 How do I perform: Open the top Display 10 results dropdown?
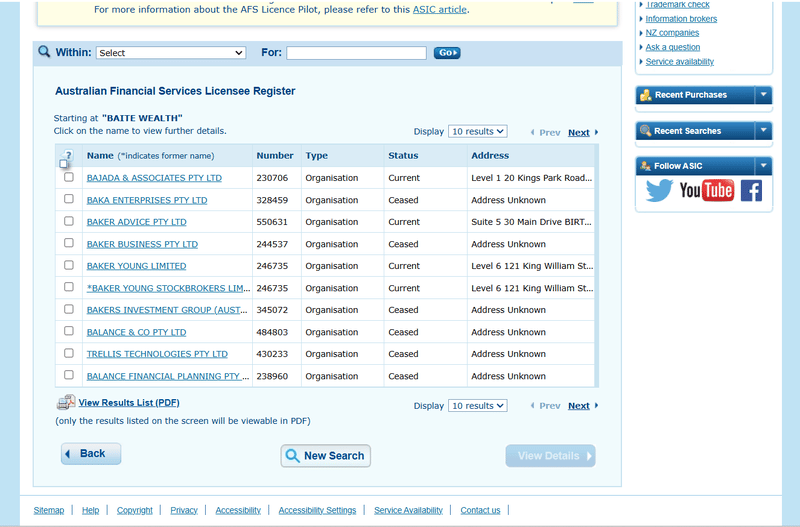pos(478,132)
